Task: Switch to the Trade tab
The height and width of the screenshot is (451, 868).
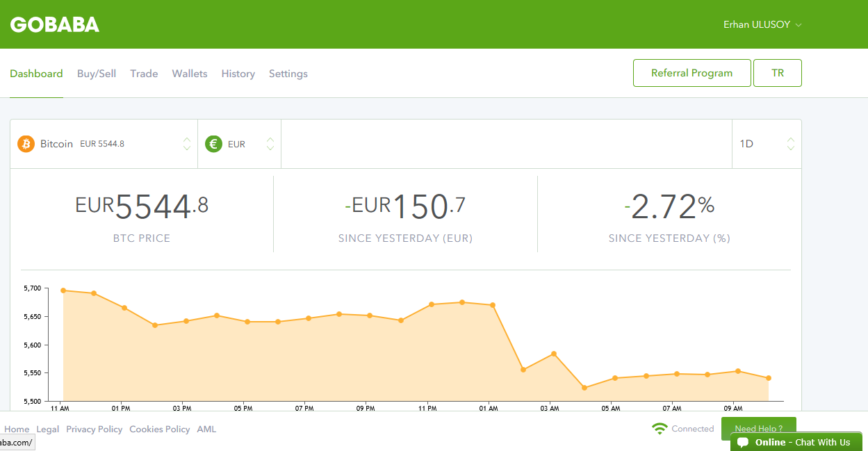Action: (144, 74)
